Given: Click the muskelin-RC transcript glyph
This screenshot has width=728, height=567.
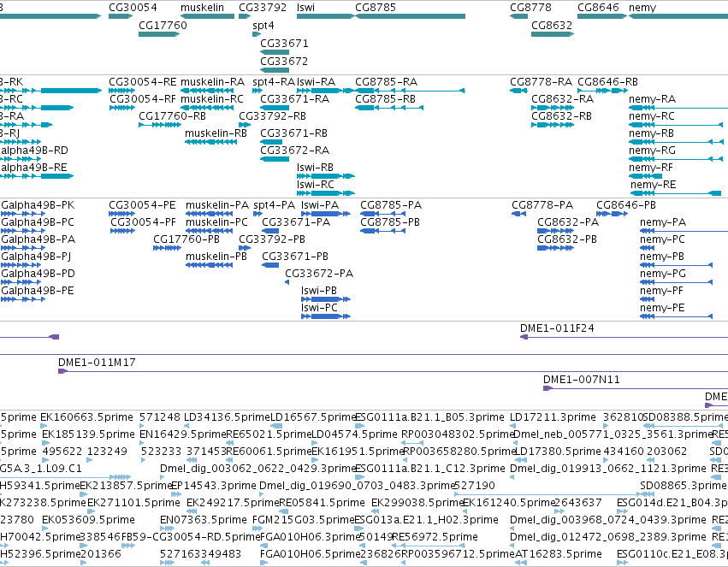Looking at the screenshot, I should click(x=207, y=108).
